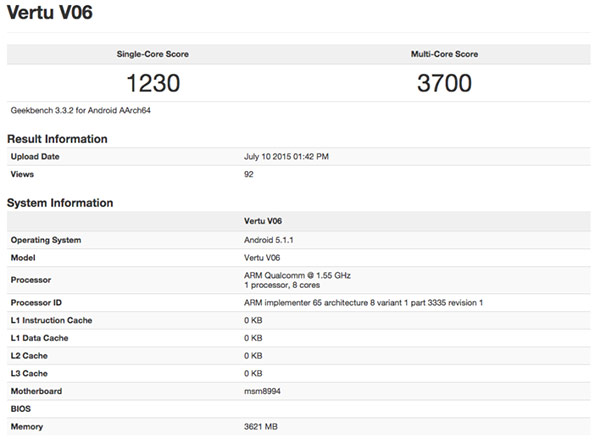Viewport: 600px width, 444px height.
Task: Click the L1 Data Cache 0 KB value
Action: pyautogui.click(x=253, y=338)
